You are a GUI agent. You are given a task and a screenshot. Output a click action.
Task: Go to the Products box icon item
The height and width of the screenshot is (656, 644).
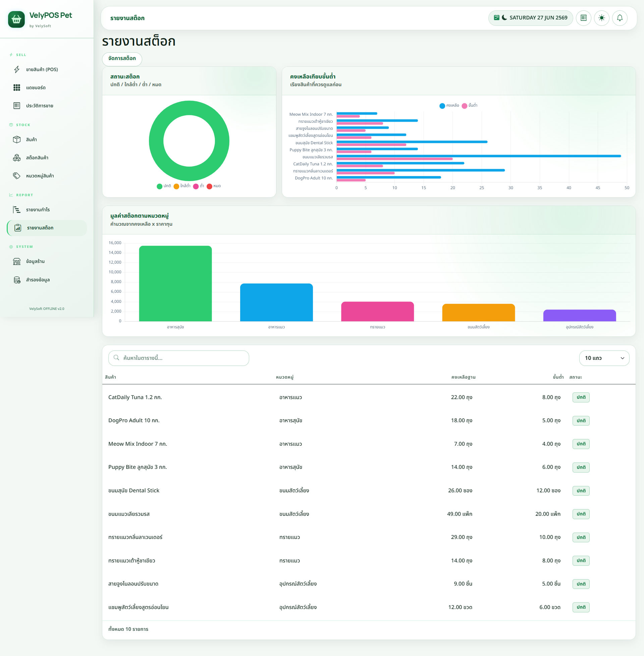point(47,140)
